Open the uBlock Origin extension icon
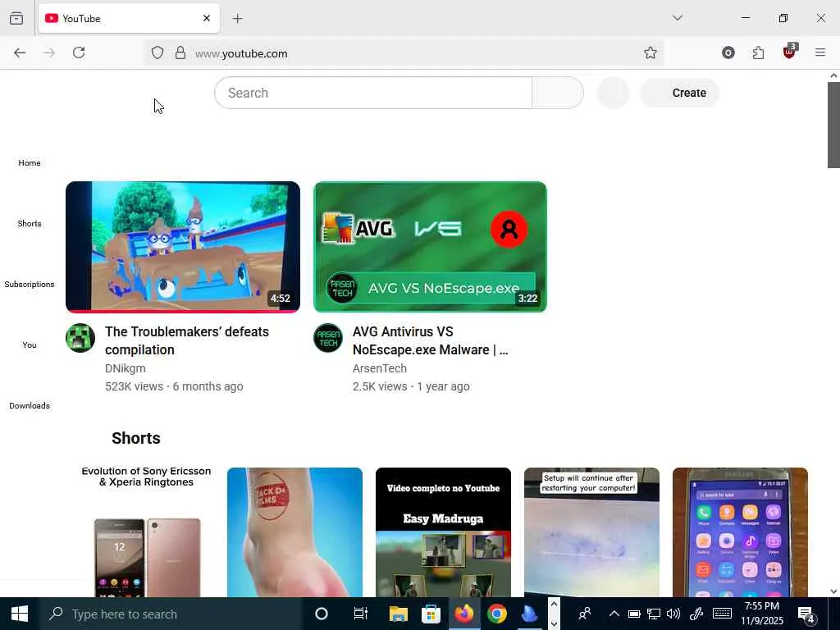 tap(789, 52)
